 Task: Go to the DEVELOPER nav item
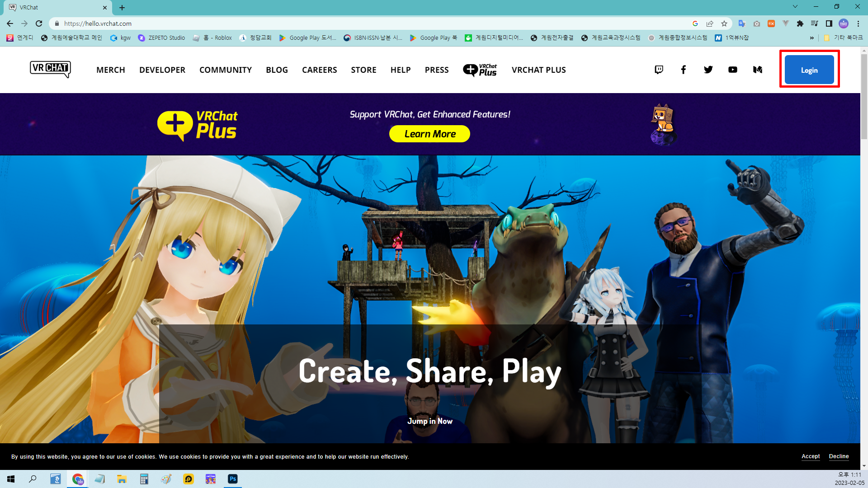click(x=162, y=70)
